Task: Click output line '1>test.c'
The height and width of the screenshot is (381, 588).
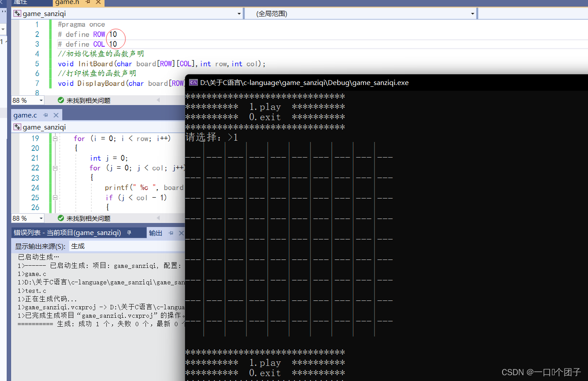Action: click(x=32, y=291)
